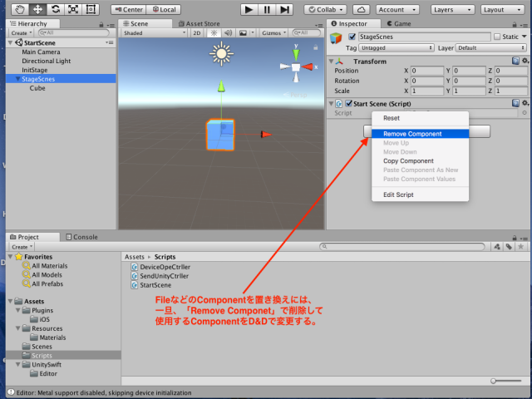This screenshot has width=532, height=399.
Task: Click the Scene view lock icon
Action: click(316, 47)
